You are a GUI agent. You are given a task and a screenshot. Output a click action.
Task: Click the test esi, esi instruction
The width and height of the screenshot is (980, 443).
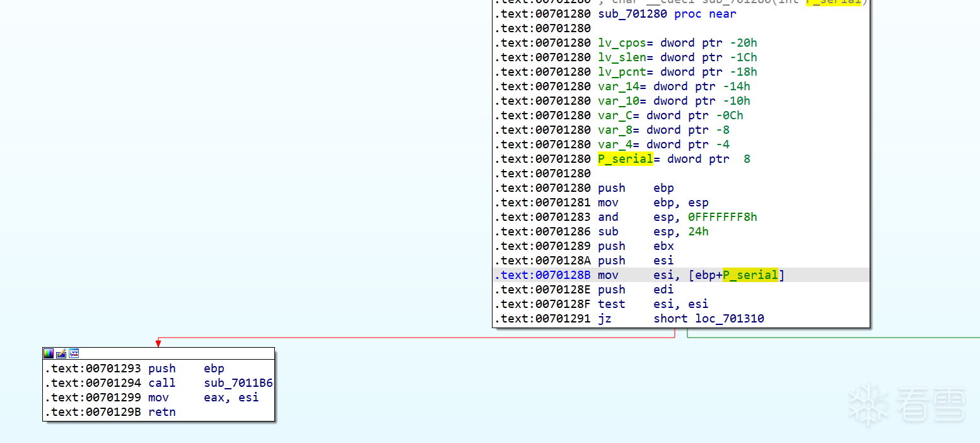pos(653,304)
